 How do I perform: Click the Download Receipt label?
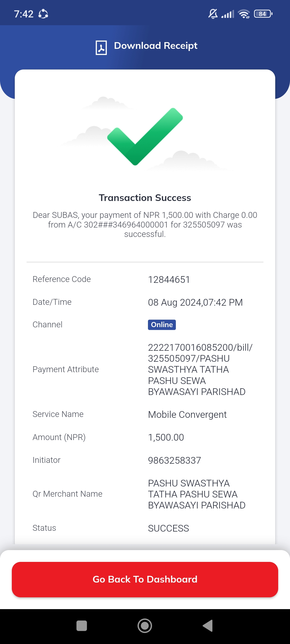coord(155,46)
